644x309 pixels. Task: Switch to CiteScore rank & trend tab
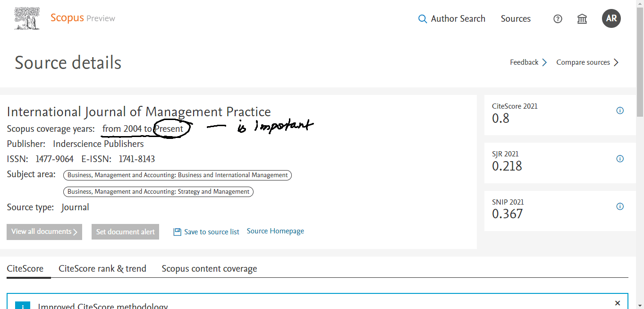coord(102,269)
